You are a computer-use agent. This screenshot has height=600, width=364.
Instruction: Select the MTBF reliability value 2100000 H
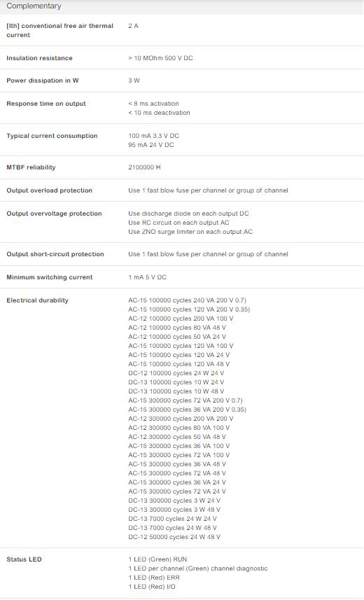(x=144, y=167)
